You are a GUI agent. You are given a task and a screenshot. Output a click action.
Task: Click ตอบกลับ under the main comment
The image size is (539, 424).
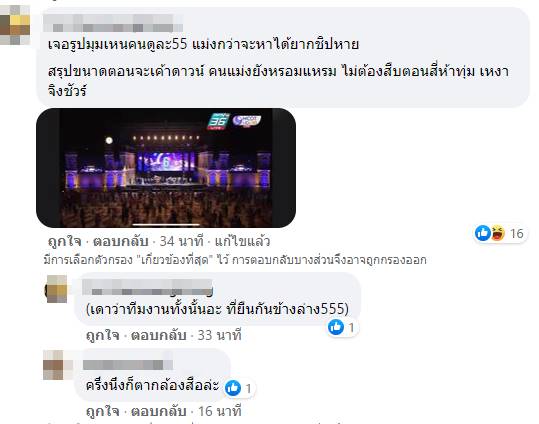tap(121, 241)
